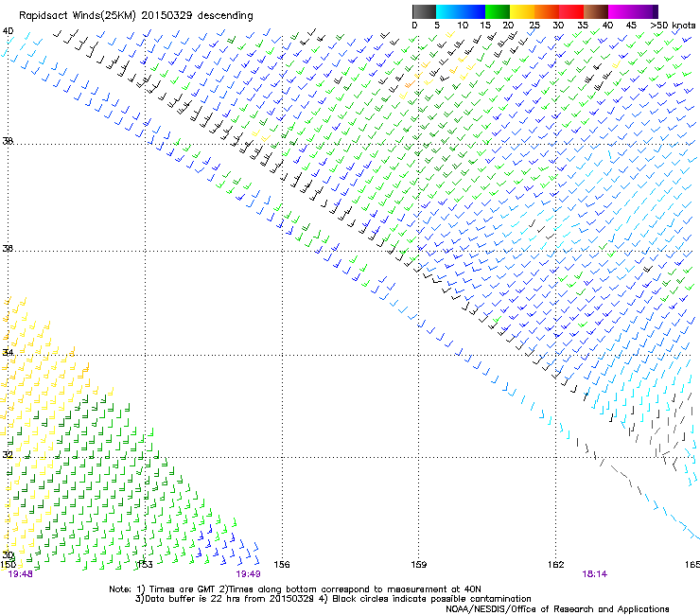
Task: Click the chart title 'Rapidsact Winds(25KM) 20150329 descending'
Action: (x=135, y=16)
